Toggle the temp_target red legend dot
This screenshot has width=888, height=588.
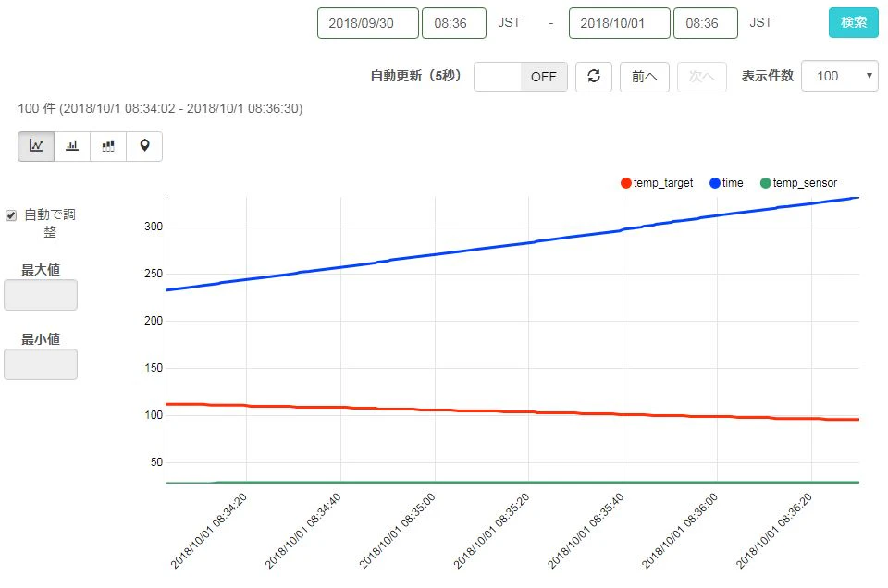626,183
